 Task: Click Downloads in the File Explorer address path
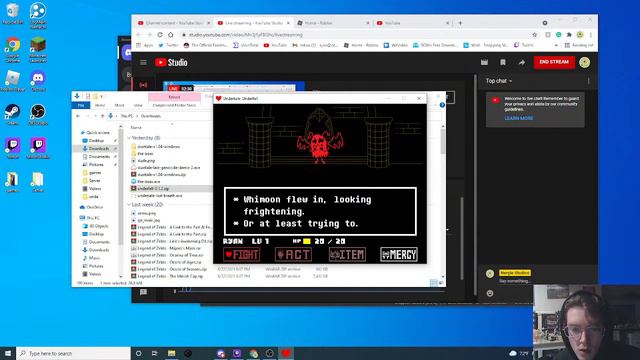[x=151, y=116]
